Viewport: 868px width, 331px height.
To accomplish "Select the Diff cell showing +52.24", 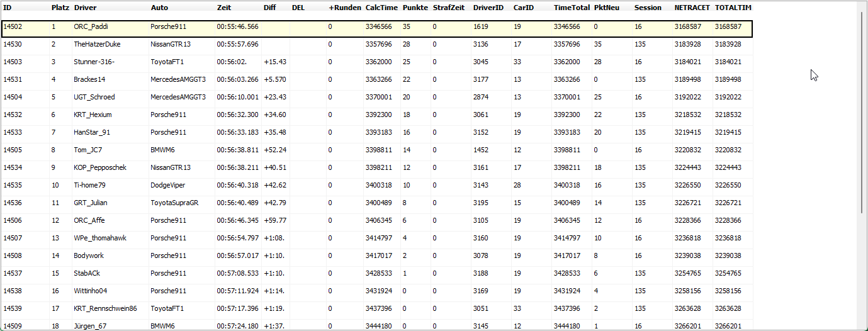I will 275,150.
